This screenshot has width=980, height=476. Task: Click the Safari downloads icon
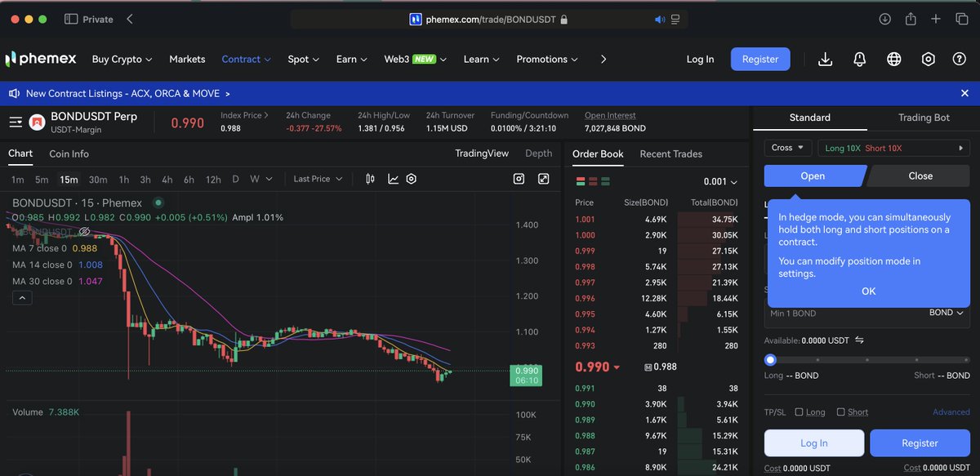884,19
